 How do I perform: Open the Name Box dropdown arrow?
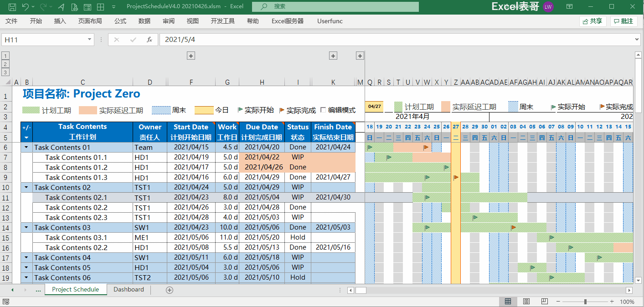point(89,40)
